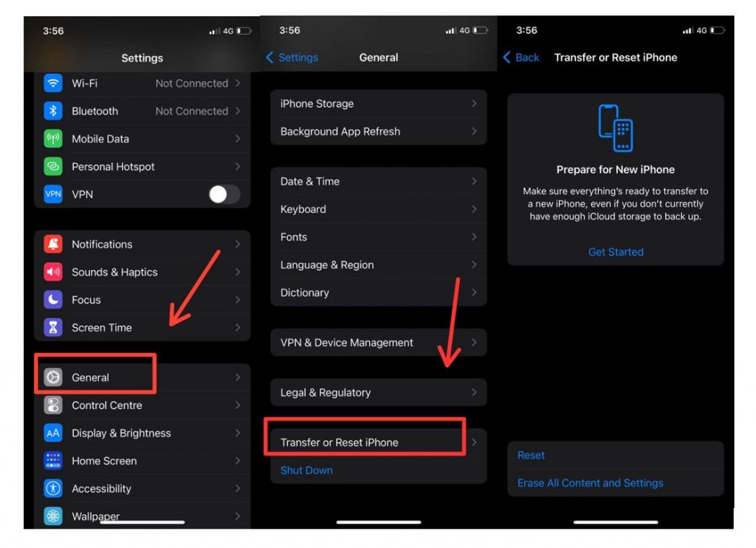Tap the home indicator bar on General screen
Viewport: 756px width, 548px height.
[x=379, y=522]
